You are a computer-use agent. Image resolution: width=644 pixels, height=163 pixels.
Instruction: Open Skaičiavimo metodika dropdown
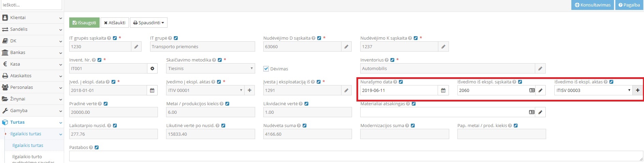click(x=210, y=69)
